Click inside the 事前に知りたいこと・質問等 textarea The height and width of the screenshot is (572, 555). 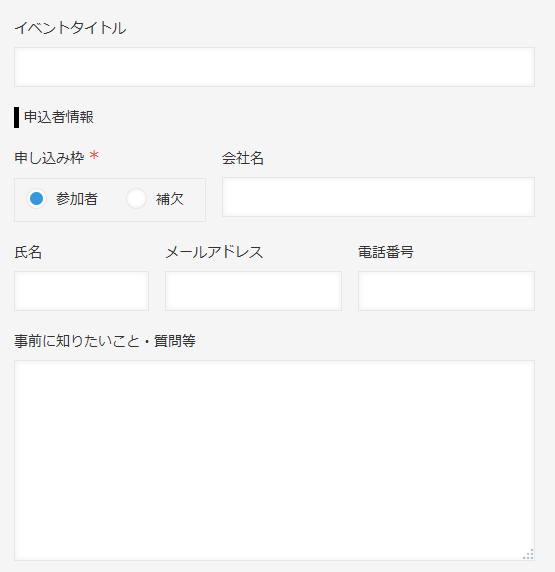[274, 460]
